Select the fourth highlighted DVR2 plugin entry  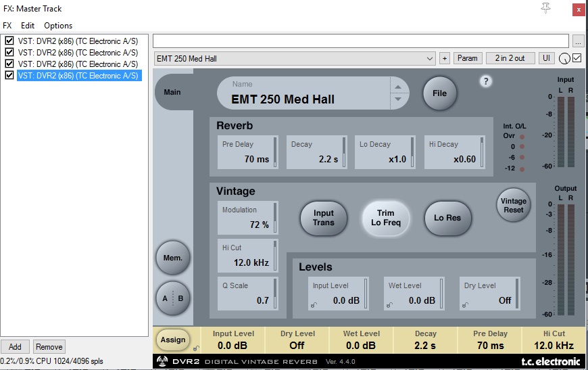(78, 76)
